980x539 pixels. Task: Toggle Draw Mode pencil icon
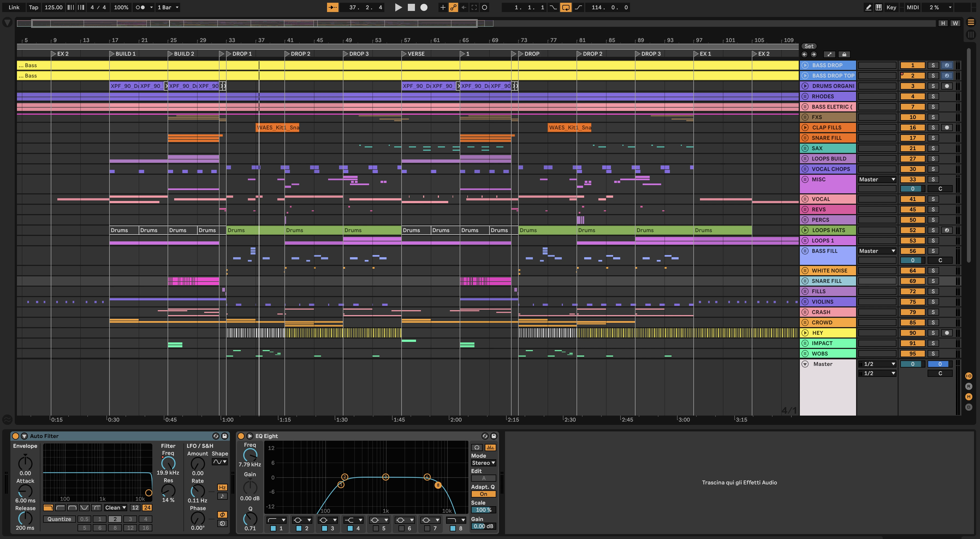click(x=868, y=7)
